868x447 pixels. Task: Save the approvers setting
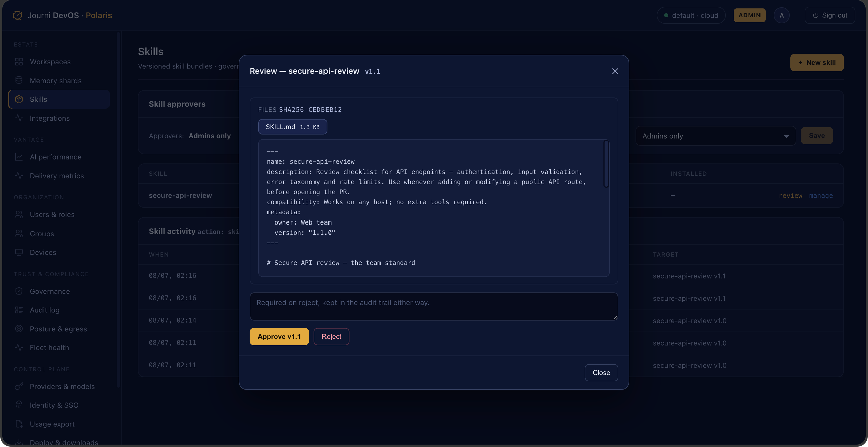coord(817,136)
